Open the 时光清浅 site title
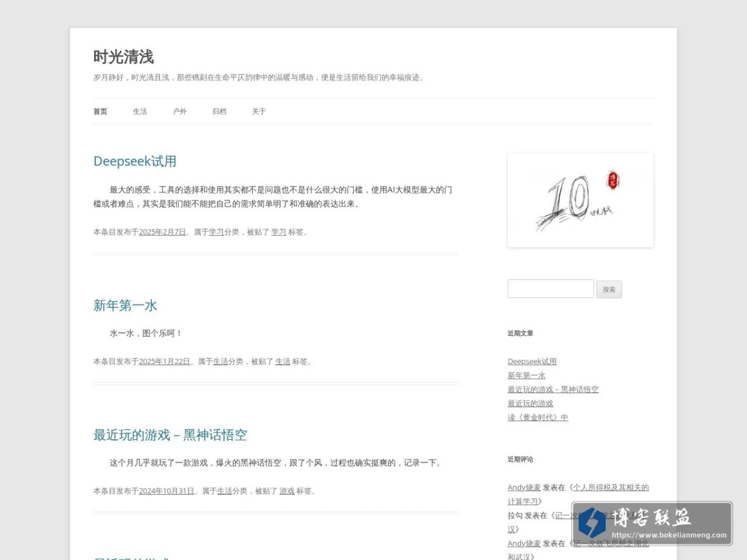This screenshot has width=747, height=560. tap(123, 57)
